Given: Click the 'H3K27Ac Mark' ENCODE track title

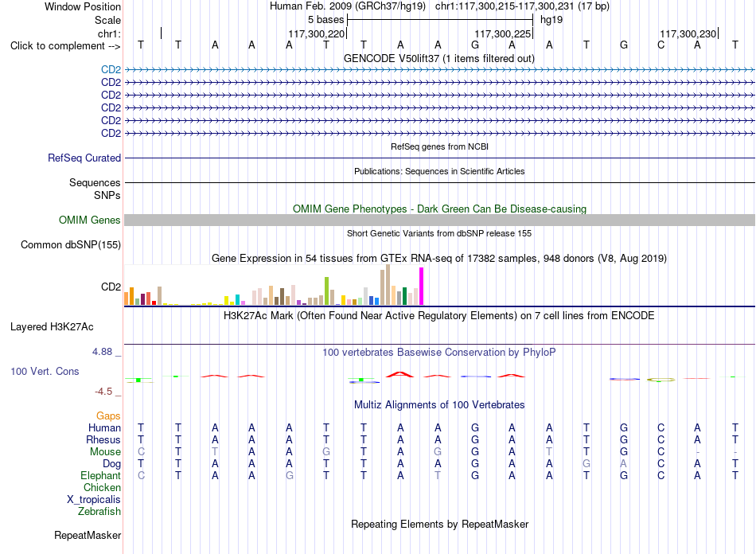Looking at the screenshot, I should pos(439,315).
